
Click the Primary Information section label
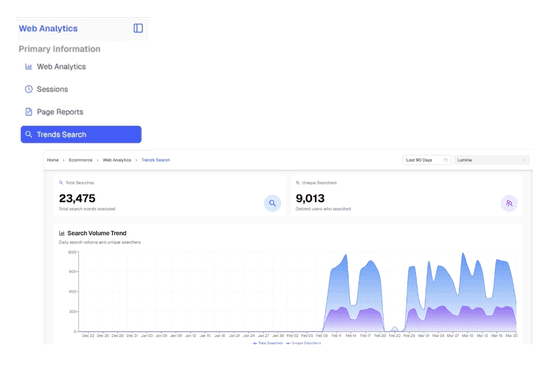tap(60, 49)
